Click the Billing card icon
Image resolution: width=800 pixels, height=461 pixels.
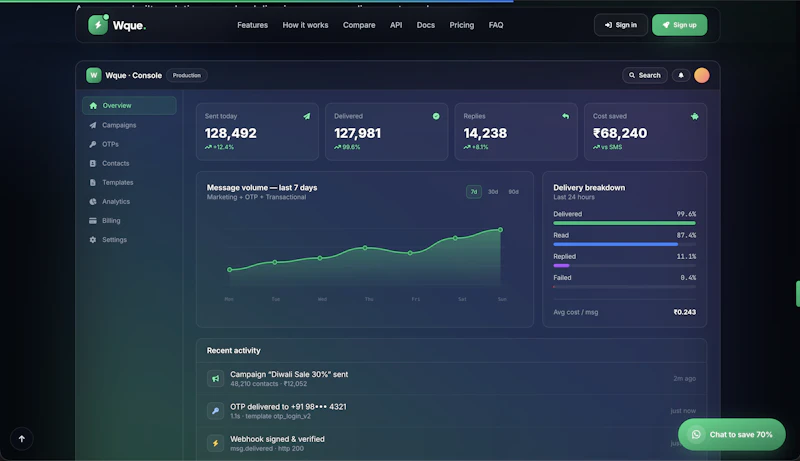[x=93, y=221]
